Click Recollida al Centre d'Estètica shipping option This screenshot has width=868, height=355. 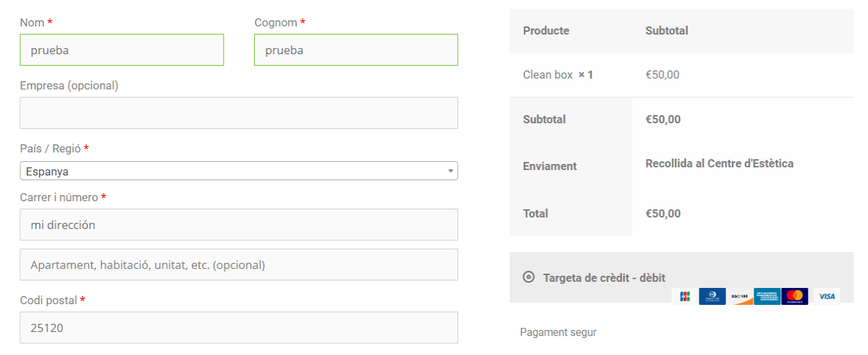[719, 163]
